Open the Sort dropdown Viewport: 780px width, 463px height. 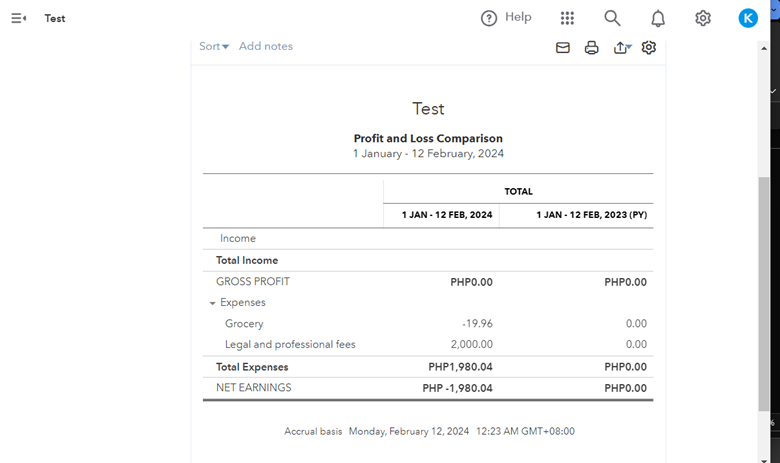click(214, 46)
